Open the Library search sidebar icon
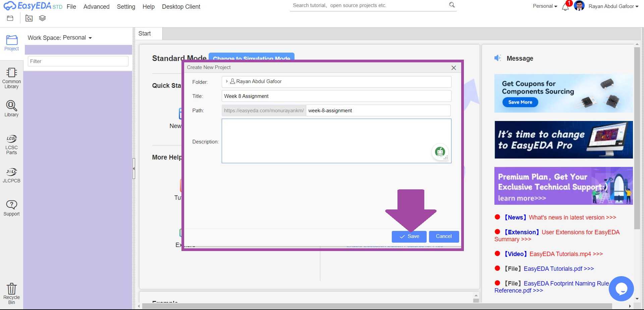The image size is (644, 310). click(x=11, y=109)
